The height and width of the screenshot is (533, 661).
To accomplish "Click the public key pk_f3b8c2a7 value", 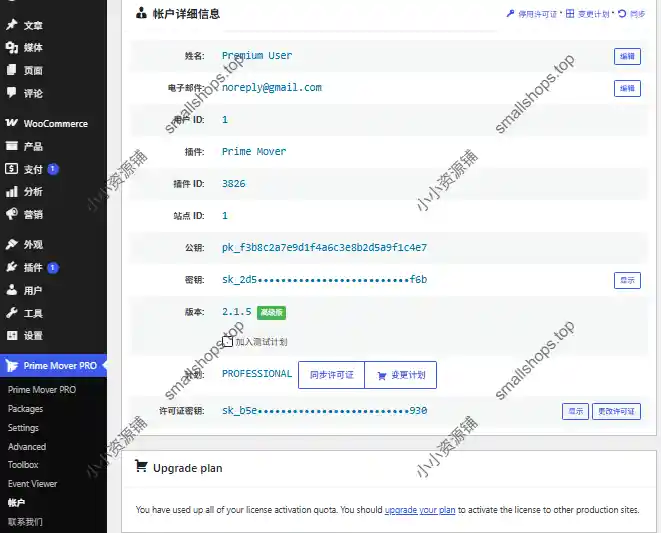I will (x=324, y=248).
